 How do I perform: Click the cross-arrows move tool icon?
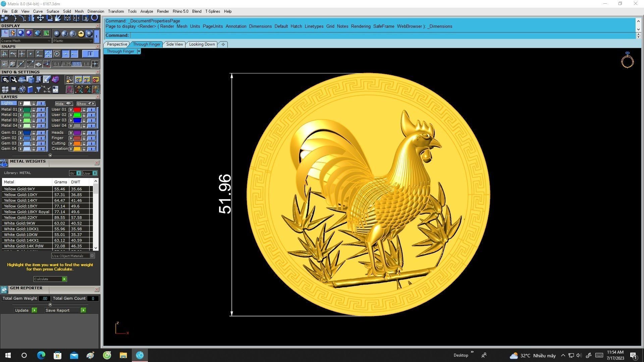[x=40, y=18]
